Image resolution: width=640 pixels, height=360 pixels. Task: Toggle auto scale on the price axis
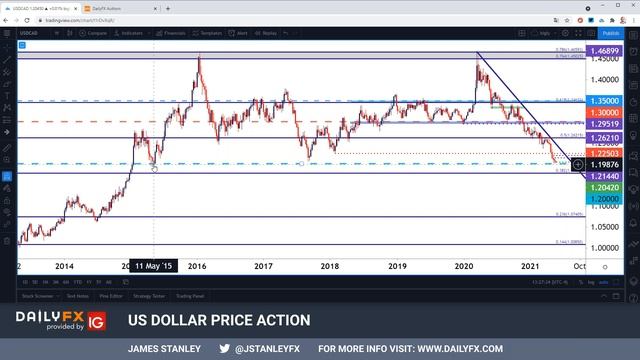603,282
